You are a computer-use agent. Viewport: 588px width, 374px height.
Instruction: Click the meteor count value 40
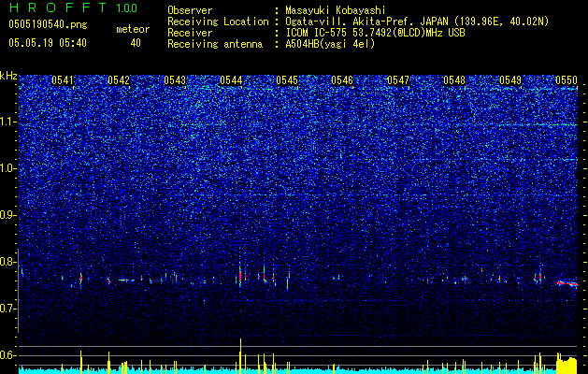click(136, 43)
